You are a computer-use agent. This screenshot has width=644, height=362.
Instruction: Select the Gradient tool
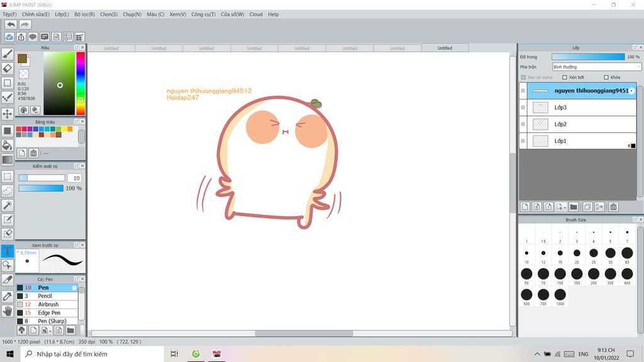click(x=8, y=160)
